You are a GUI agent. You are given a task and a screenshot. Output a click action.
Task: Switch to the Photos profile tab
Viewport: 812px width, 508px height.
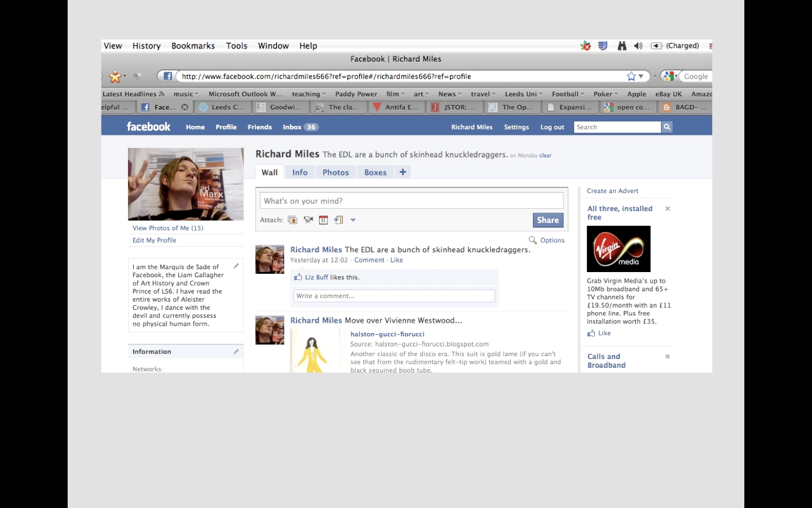[336, 172]
